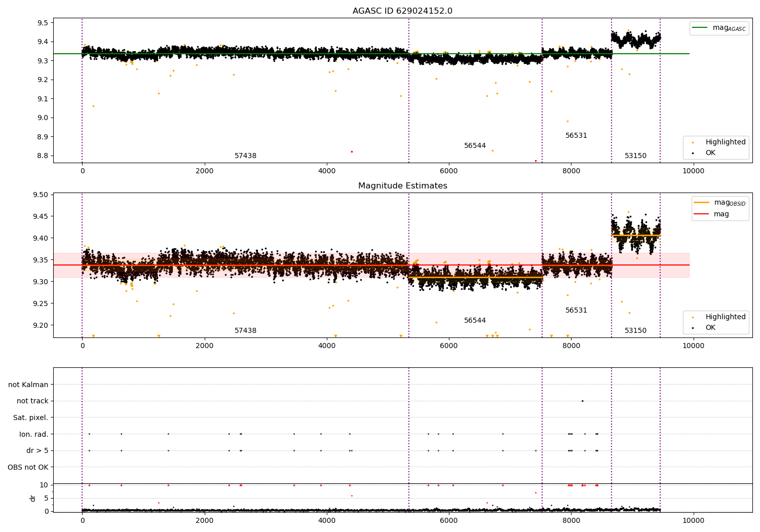Click the 9.50 y-tick label of the middle plot
Image resolution: width=760 pixels, height=532 pixels.
point(41,195)
